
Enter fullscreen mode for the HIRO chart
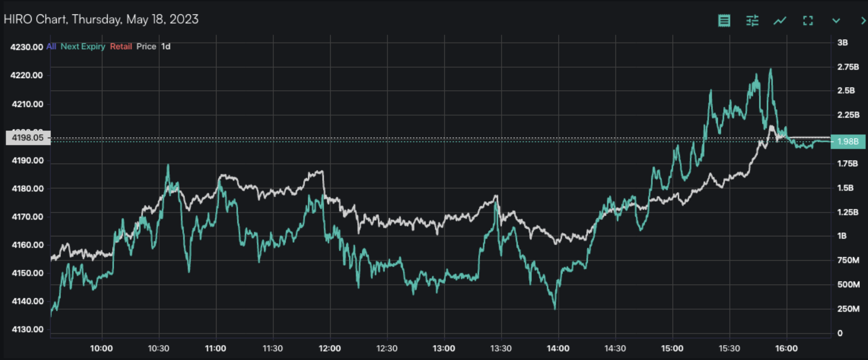tap(808, 20)
